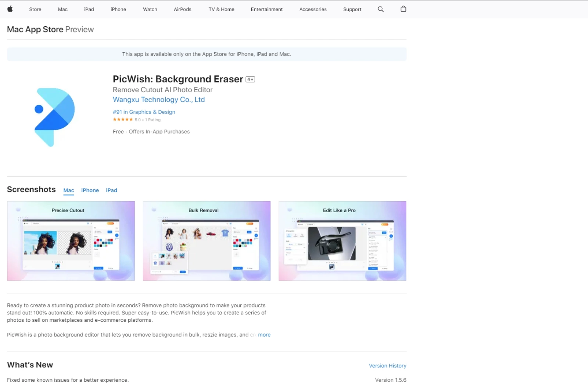Select the Mac screenshots tab
This screenshot has width=588, height=392.
pyautogui.click(x=69, y=190)
